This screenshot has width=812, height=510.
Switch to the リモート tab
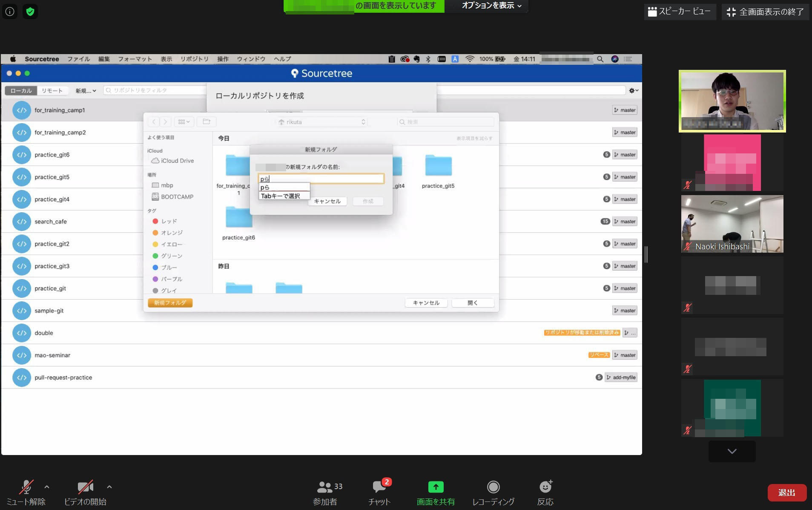click(52, 91)
